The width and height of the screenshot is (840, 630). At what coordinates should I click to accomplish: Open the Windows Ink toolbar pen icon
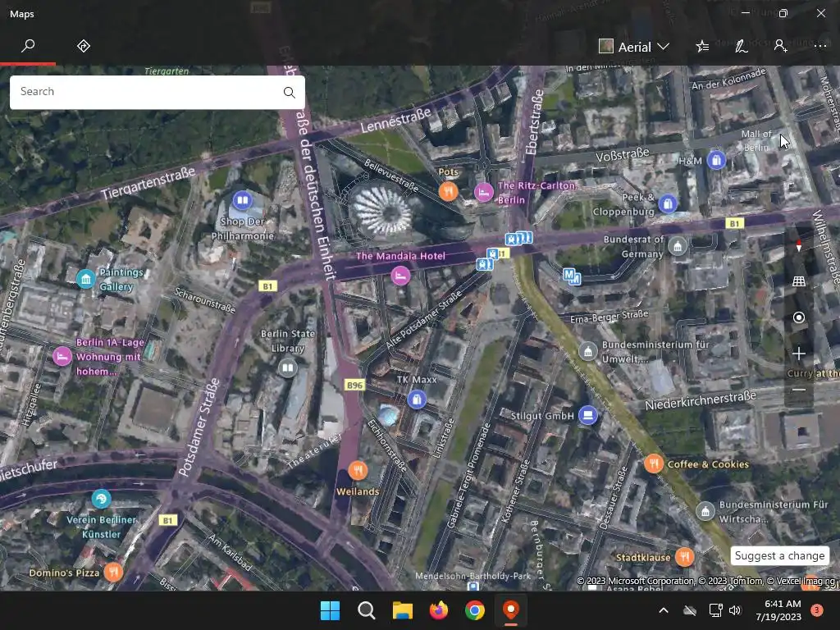click(x=742, y=47)
